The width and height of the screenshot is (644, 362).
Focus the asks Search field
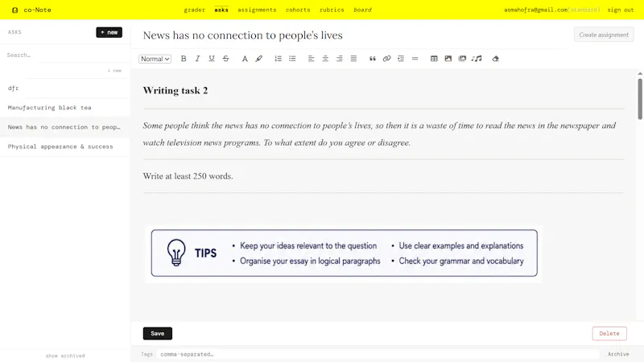(65, 55)
